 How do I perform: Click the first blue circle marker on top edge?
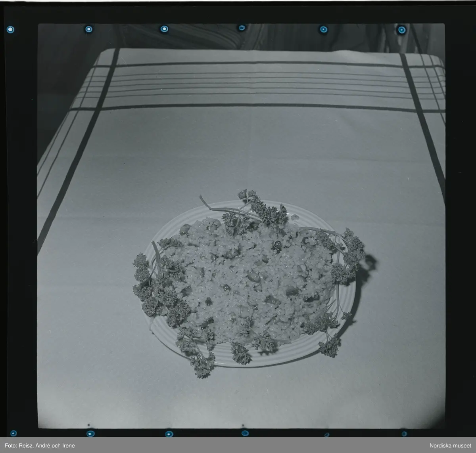[10, 29]
